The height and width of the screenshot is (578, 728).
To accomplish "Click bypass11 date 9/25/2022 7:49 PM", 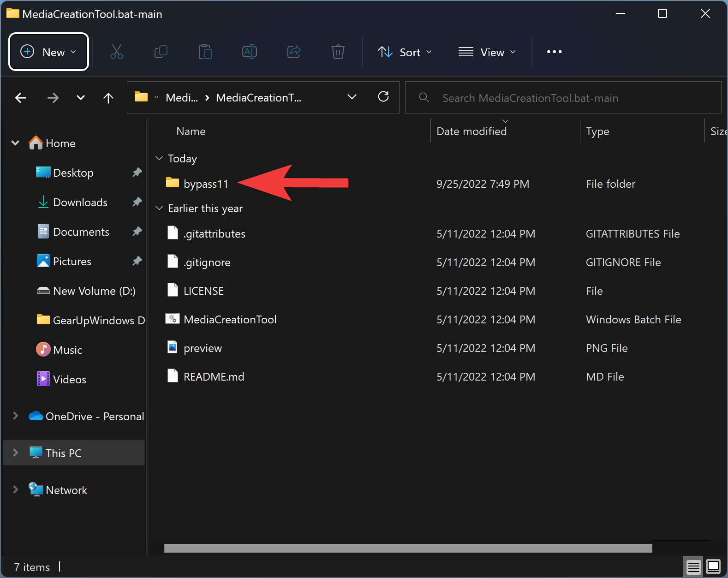I will pyautogui.click(x=483, y=184).
